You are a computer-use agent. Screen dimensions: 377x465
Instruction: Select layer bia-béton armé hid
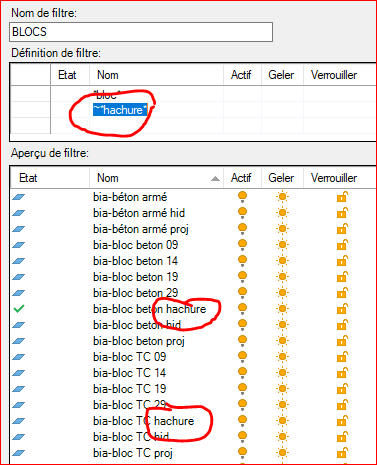[x=139, y=213]
